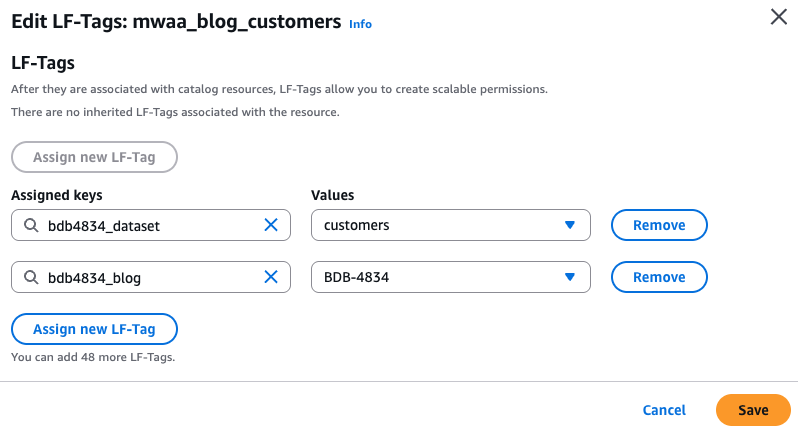Open the customers values dropdown

[x=440, y=225]
